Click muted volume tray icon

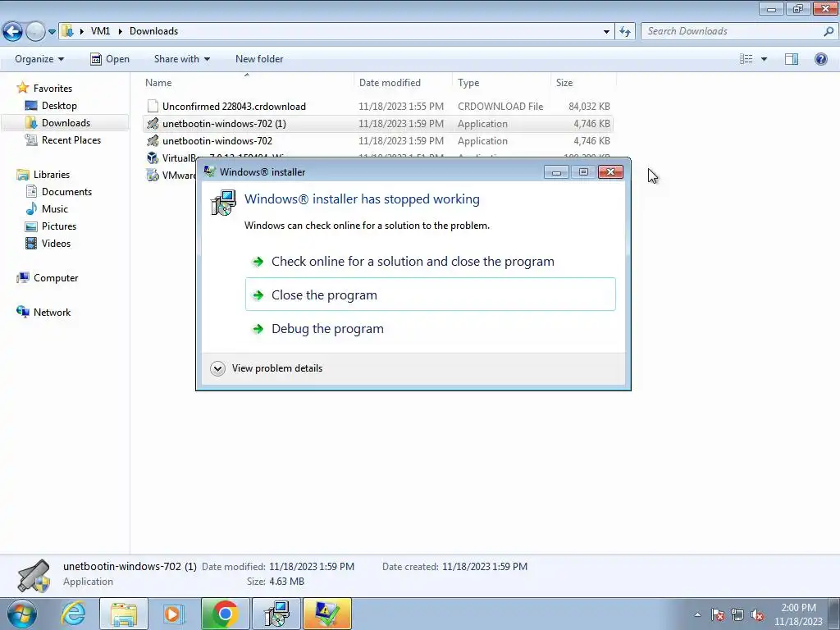click(x=757, y=614)
